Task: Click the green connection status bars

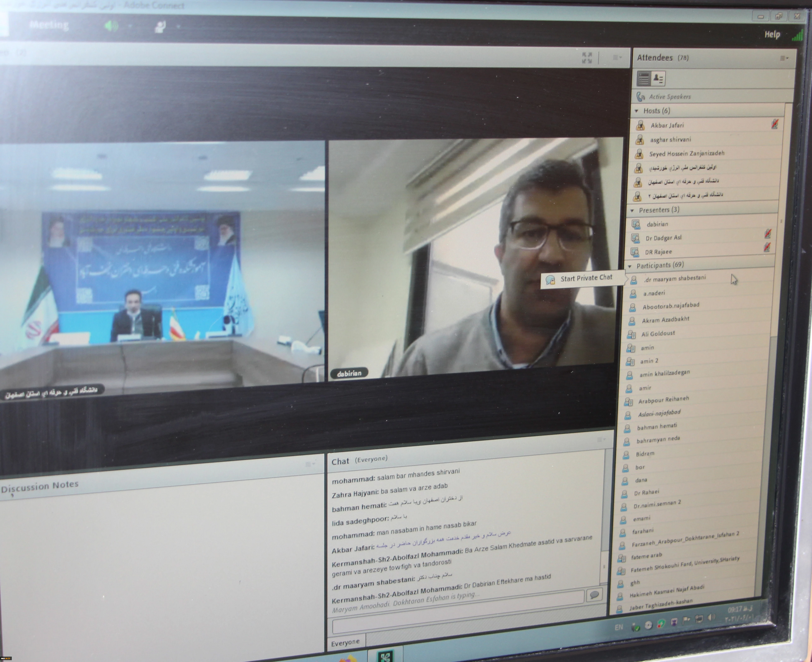Action: pyautogui.click(x=798, y=35)
